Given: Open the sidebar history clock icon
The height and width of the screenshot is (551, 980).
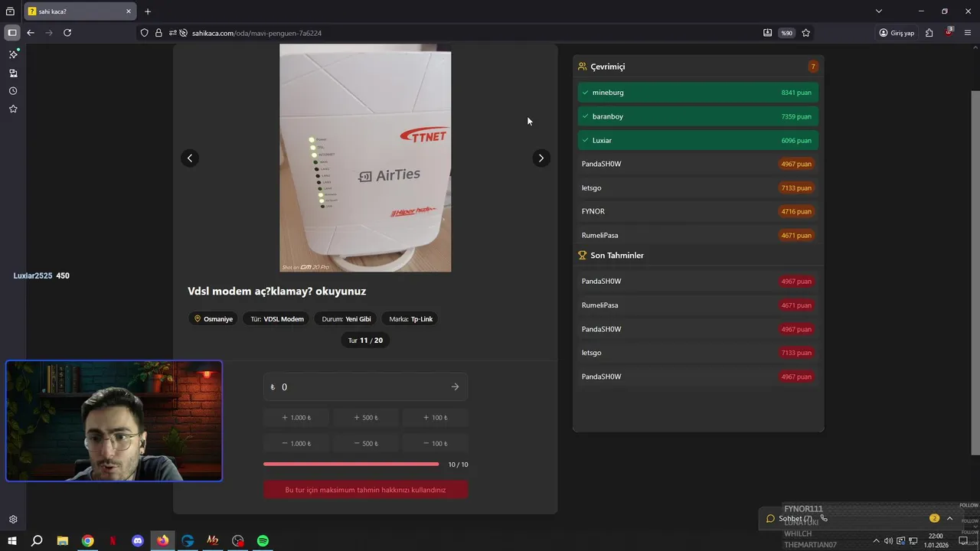Looking at the screenshot, I should pos(13,91).
